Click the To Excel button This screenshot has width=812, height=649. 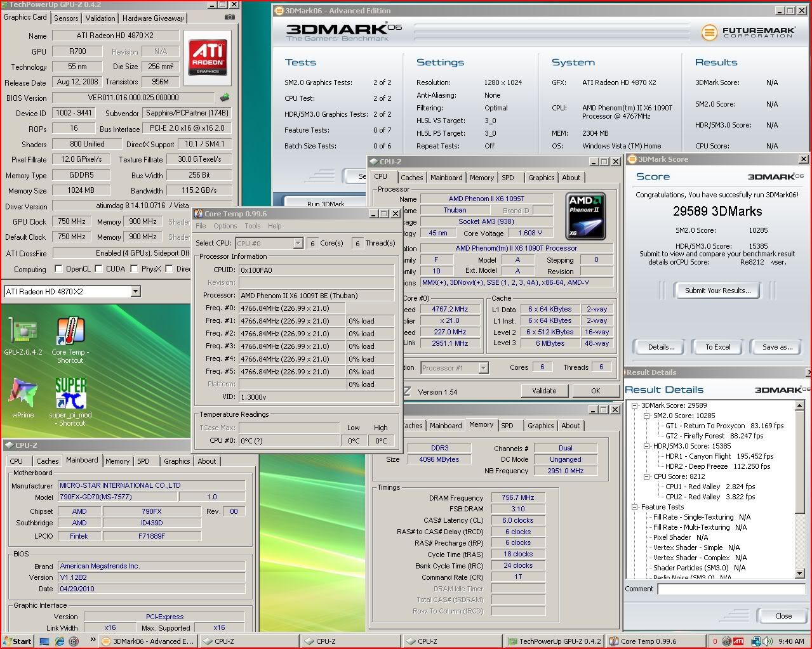pyautogui.click(x=717, y=347)
